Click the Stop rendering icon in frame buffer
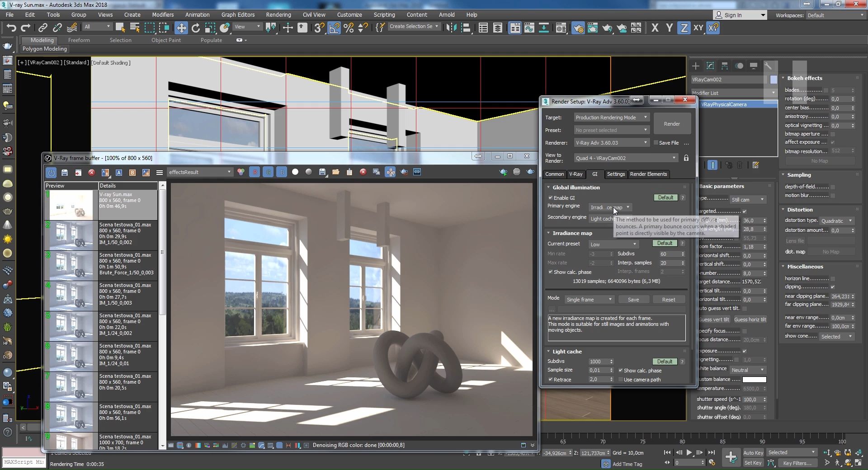This screenshot has height=470, width=868. click(x=517, y=172)
